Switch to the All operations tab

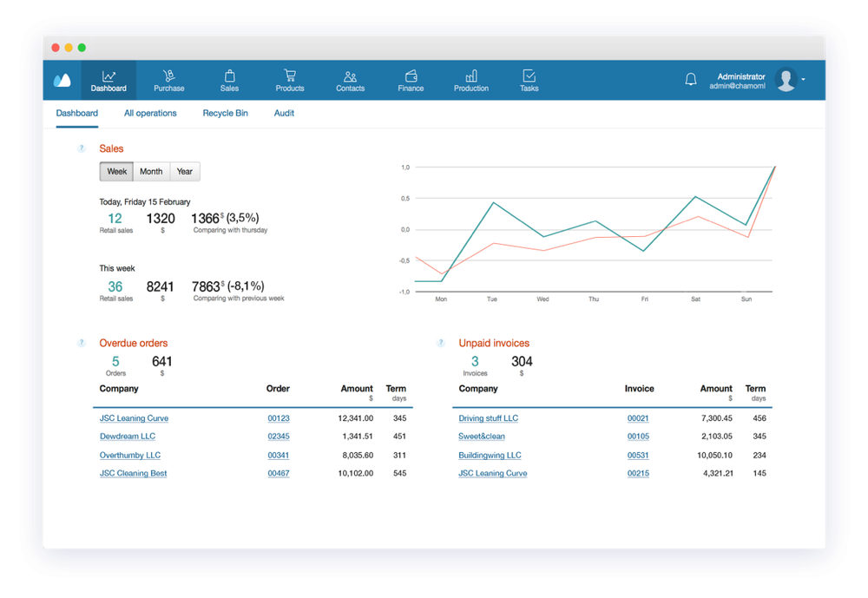(150, 113)
